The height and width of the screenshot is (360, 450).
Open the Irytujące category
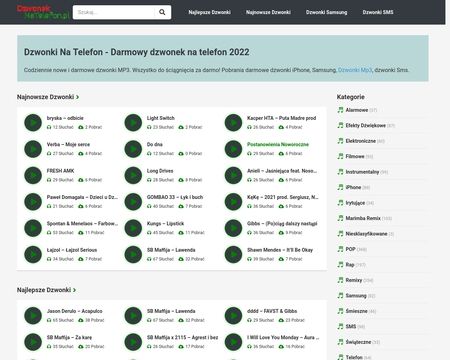tap(355, 203)
